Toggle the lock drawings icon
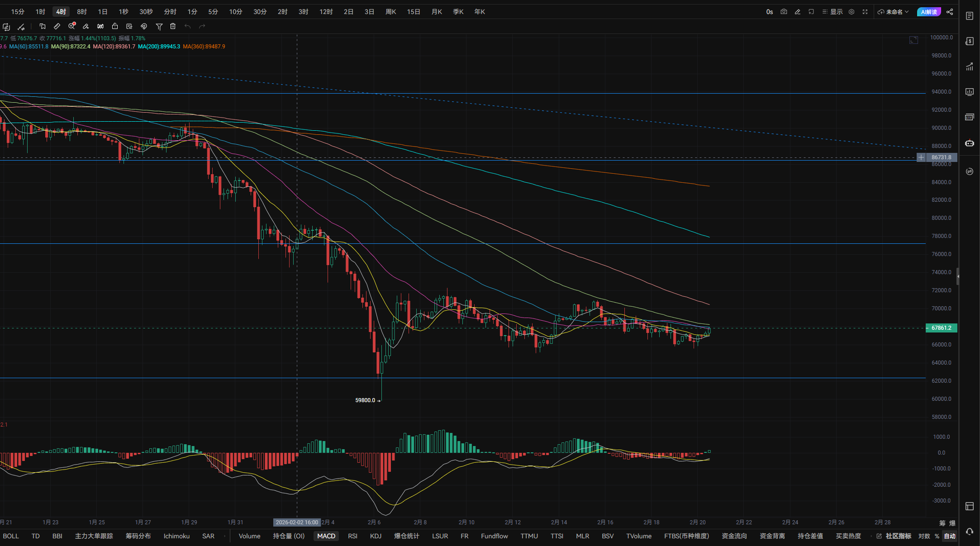 (x=115, y=26)
